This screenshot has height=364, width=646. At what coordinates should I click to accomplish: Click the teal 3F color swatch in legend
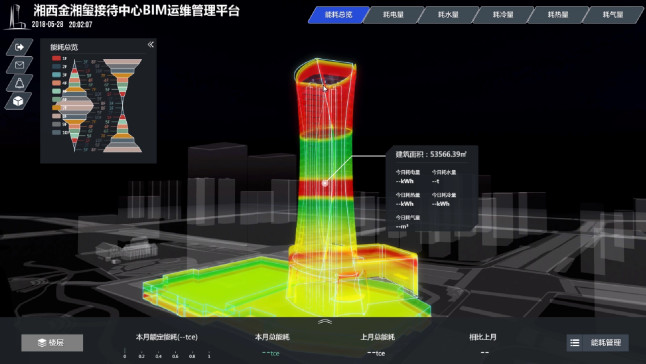[x=56, y=75]
